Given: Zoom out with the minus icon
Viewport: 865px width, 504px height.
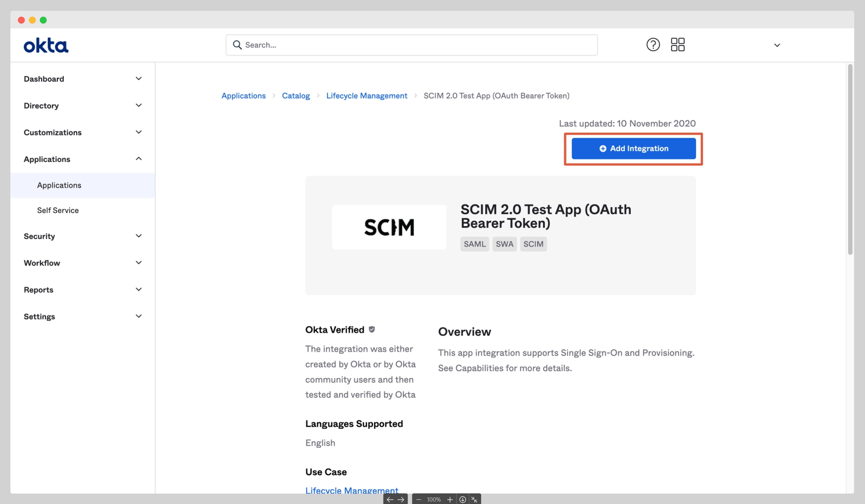Looking at the screenshot, I should [x=418, y=499].
